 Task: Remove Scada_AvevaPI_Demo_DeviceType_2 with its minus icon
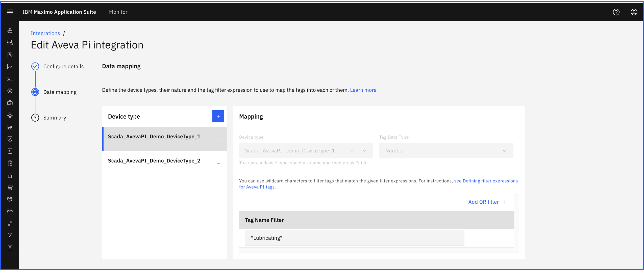(218, 163)
